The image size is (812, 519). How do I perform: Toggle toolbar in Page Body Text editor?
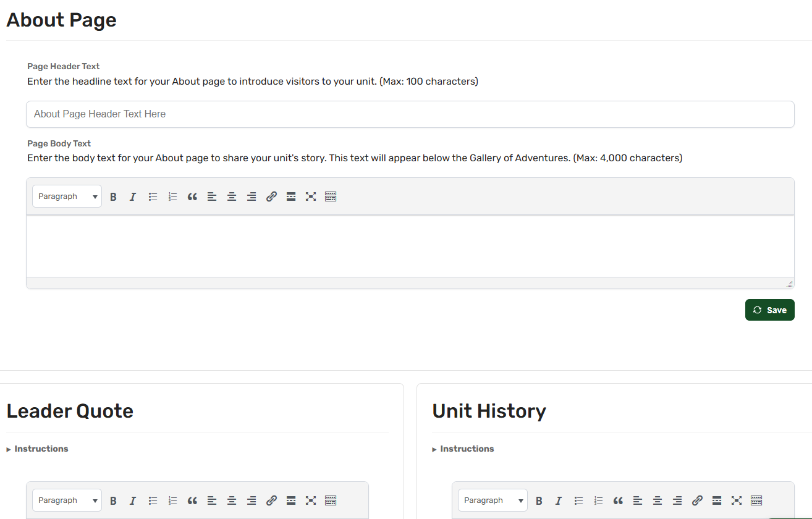click(331, 196)
